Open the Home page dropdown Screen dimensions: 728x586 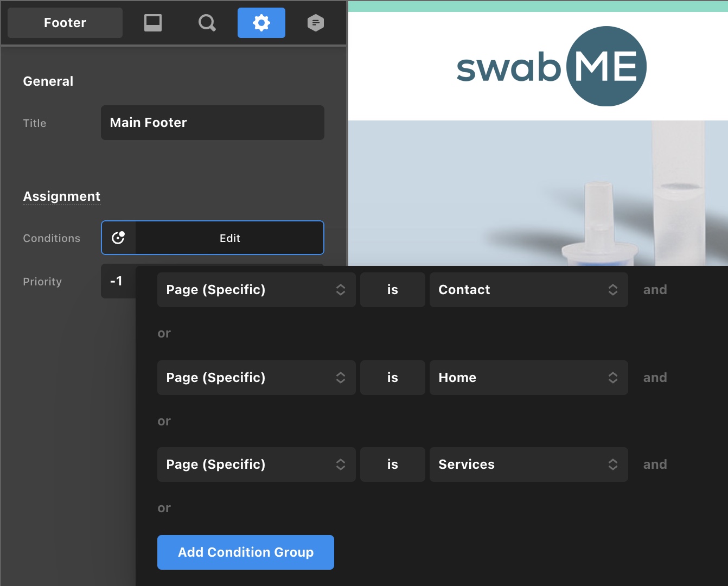[x=529, y=378]
